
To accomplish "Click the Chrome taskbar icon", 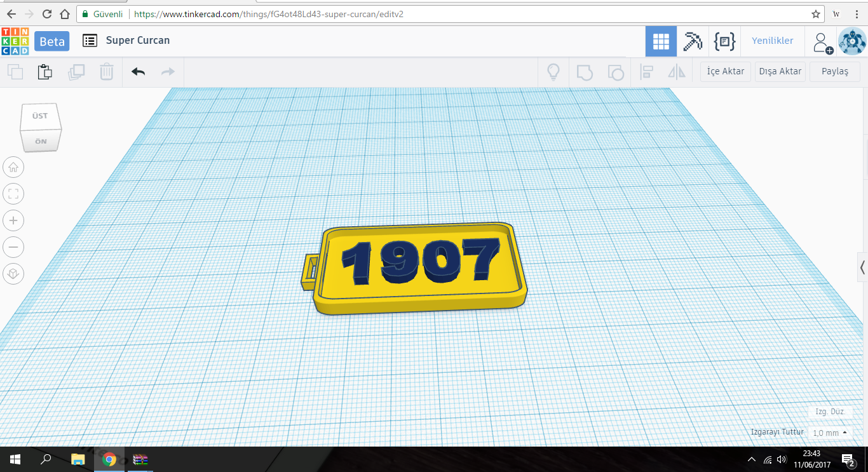I will (x=109, y=459).
